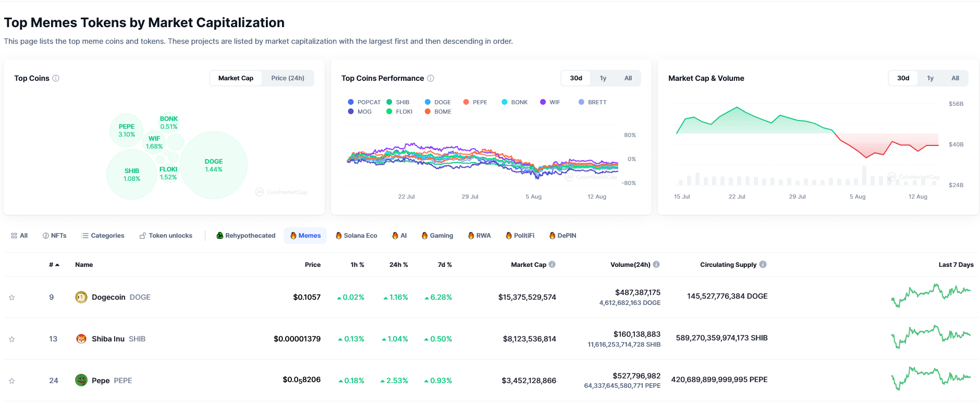Screen dimensions: 980x404
Task: Click the Volume(24h) column info icon
Action: [x=656, y=264]
